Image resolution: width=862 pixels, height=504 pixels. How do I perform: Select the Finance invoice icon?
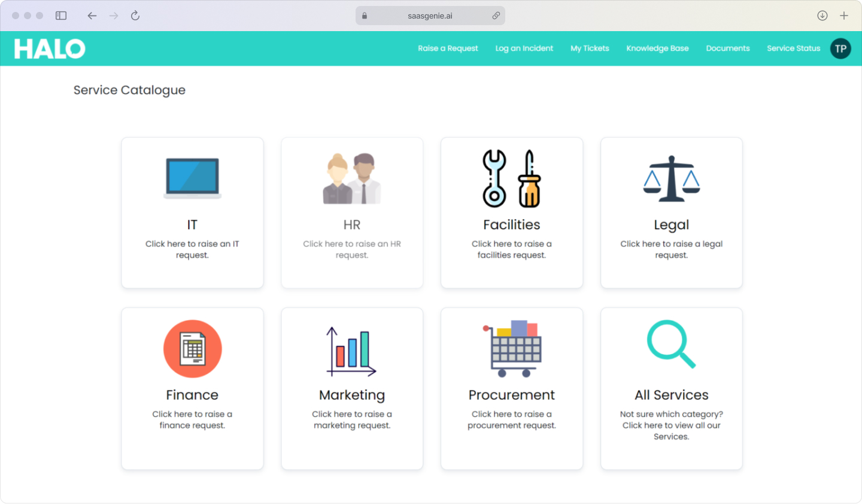(x=192, y=348)
